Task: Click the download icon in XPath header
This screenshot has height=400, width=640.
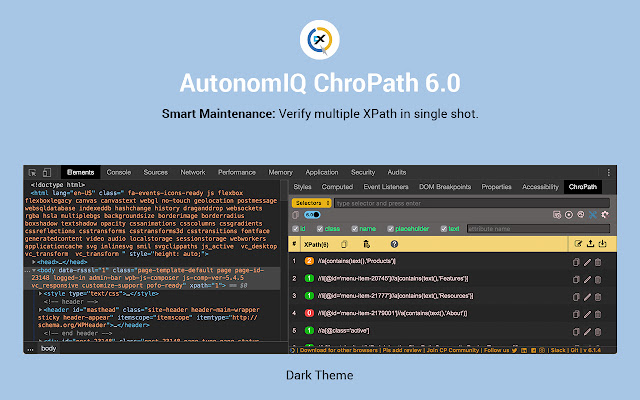Action: (602, 243)
